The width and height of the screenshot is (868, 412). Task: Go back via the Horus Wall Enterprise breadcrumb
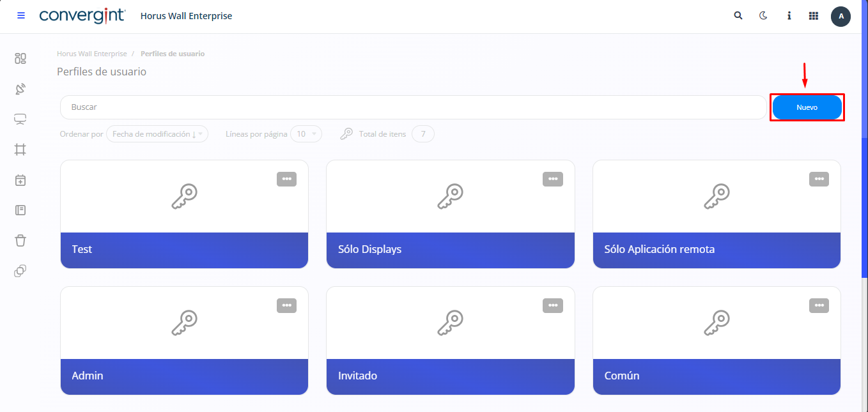pos(91,54)
